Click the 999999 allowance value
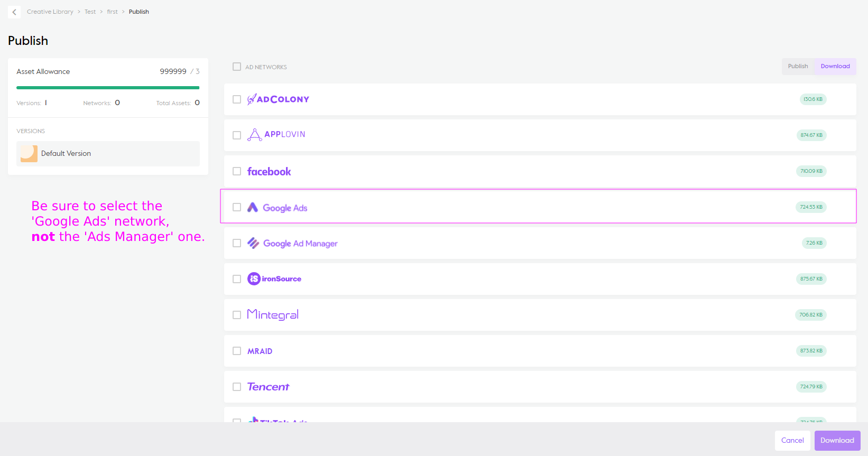Image resolution: width=868 pixels, height=456 pixels. click(x=173, y=71)
